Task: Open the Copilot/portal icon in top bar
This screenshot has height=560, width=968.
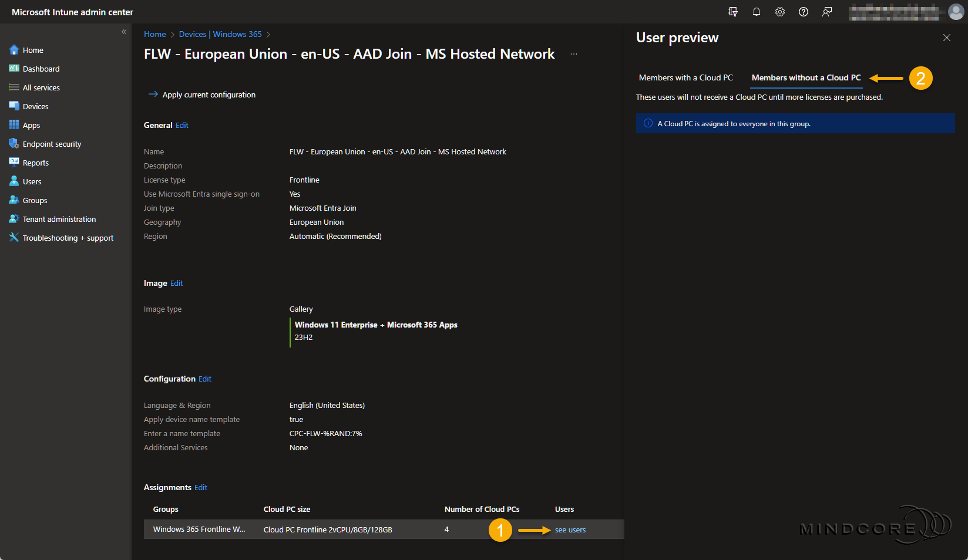Action: [733, 12]
